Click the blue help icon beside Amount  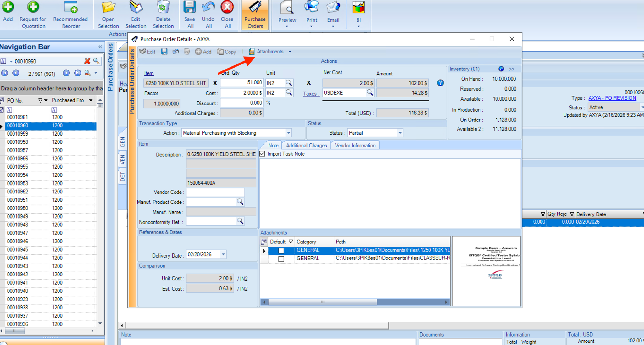click(x=440, y=83)
